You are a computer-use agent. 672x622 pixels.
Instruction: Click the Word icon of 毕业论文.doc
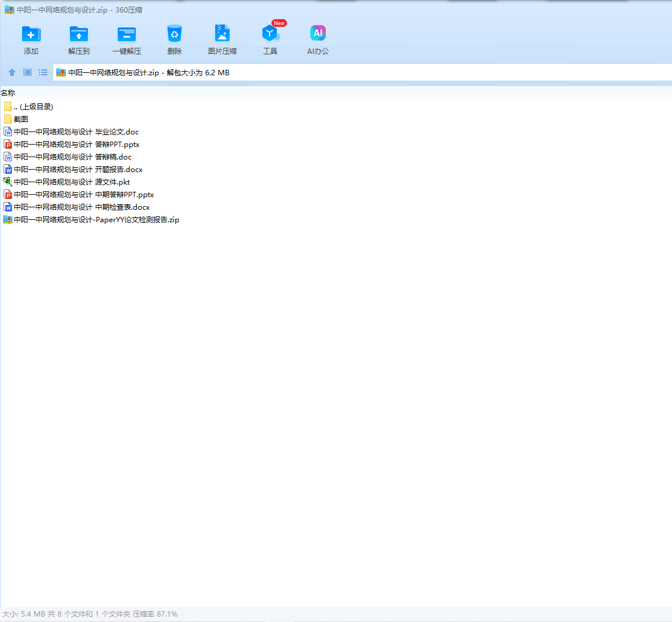[x=8, y=132]
